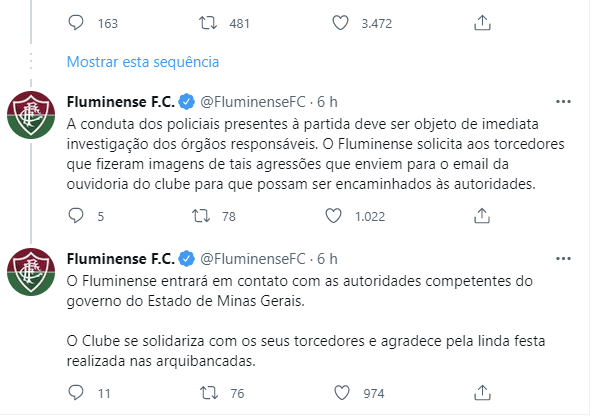Like the tweet with 974 likes
This screenshot has width=610, height=416.
[342, 393]
